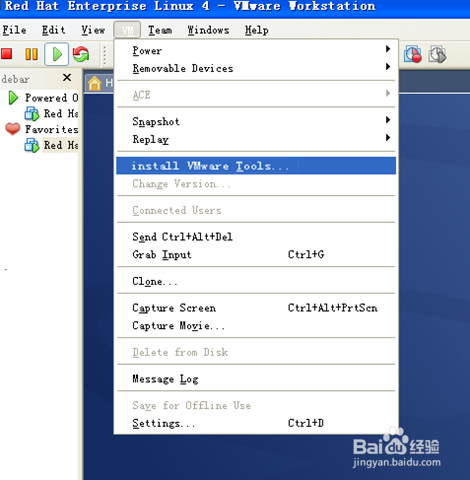Click the highlighted VM menu
Screen dimensions: 470x480
click(127, 30)
